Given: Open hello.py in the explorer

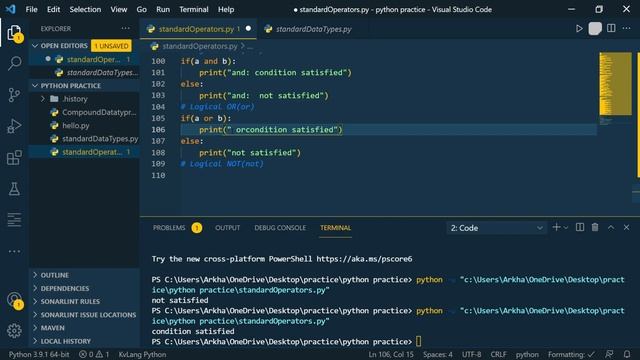Looking at the screenshot, I should [x=76, y=125].
